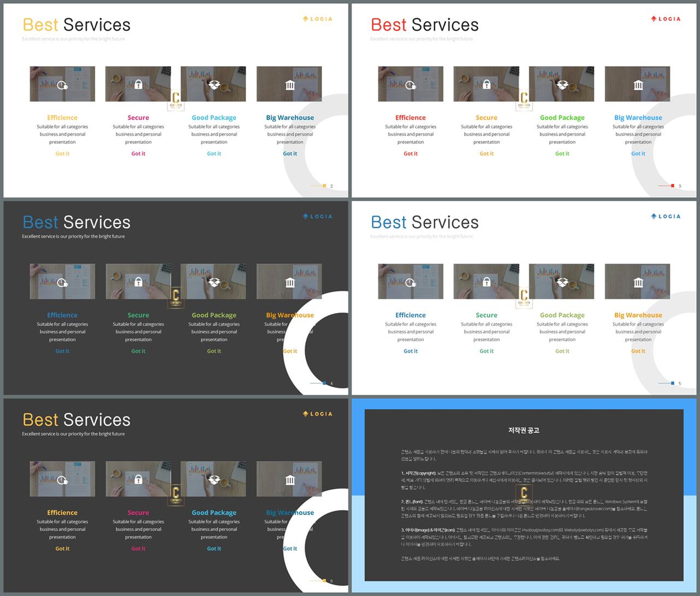Click the red Got it under Efficience, slide 3

click(x=411, y=154)
